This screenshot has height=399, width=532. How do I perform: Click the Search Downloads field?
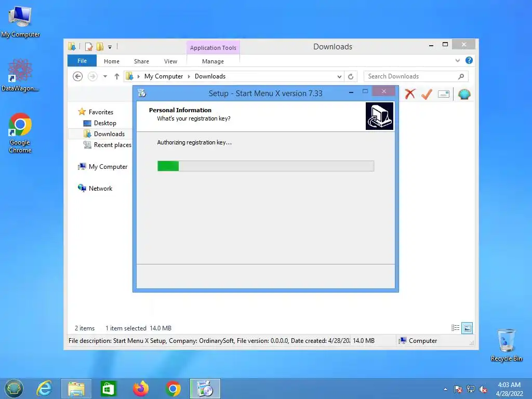(416, 76)
